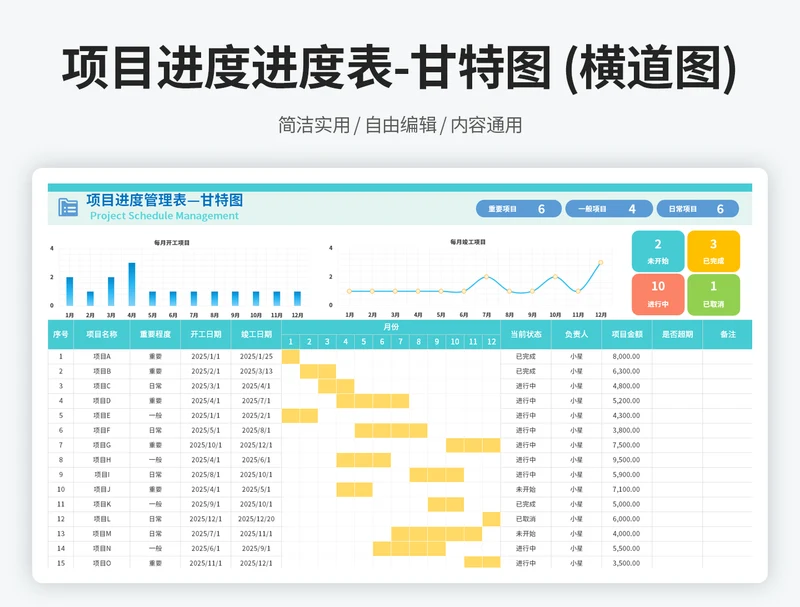Select 项目G's start date 2025/10/1
Image resolution: width=800 pixels, height=607 pixels.
click(206, 445)
